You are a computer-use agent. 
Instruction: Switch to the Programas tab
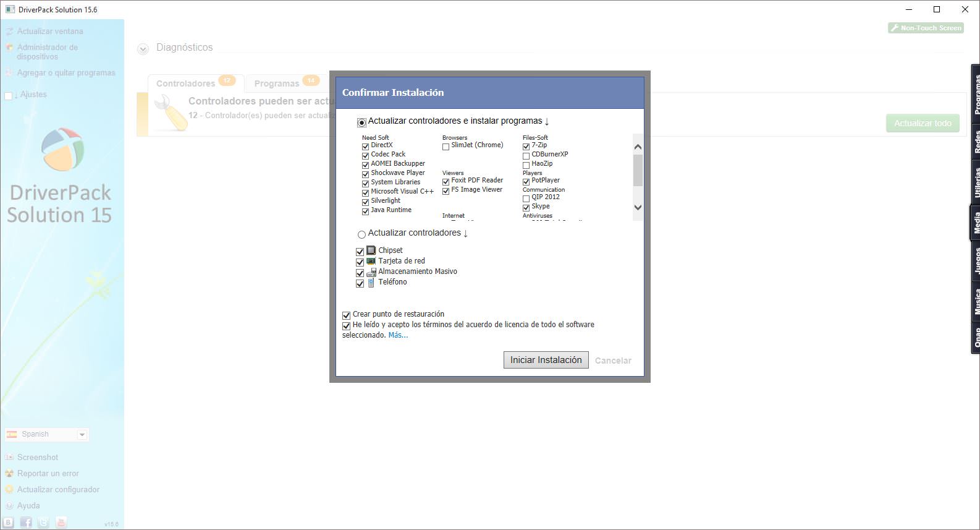[x=277, y=83]
